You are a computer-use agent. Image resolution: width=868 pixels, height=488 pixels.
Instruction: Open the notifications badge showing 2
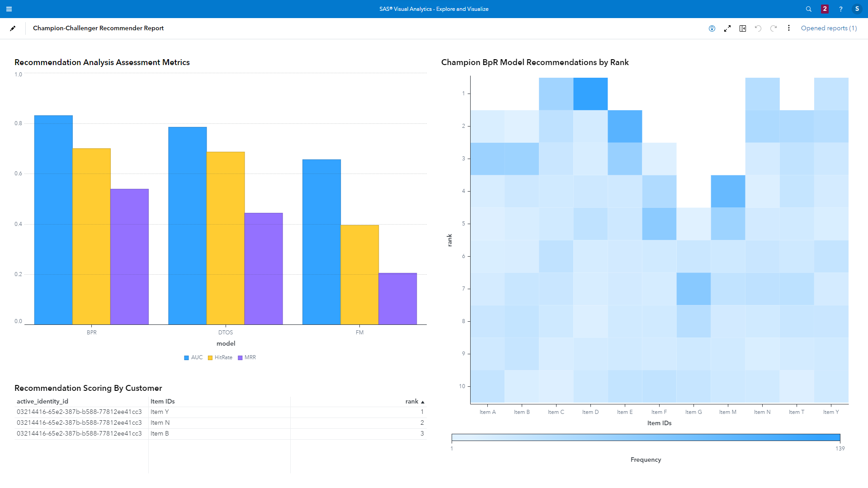pyautogui.click(x=825, y=9)
